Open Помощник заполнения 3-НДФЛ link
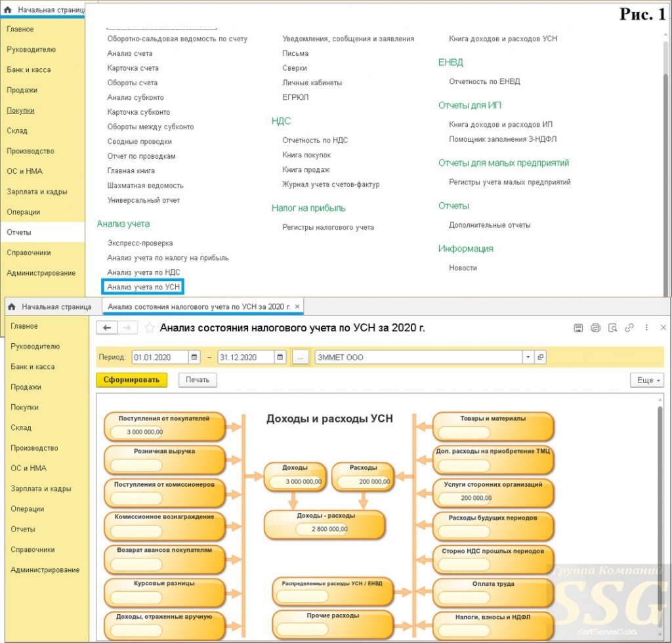This screenshot has height=643, width=672. coord(503,139)
